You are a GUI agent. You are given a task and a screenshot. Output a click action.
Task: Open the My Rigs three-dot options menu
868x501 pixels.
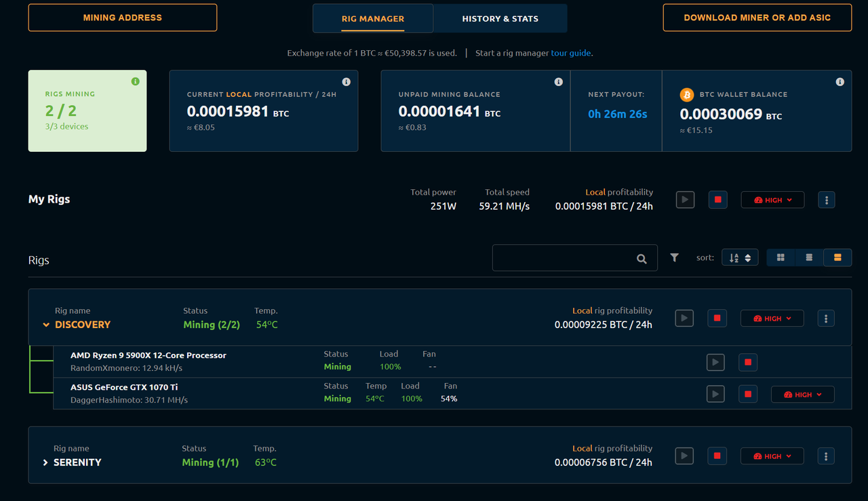click(x=826, y=200)
